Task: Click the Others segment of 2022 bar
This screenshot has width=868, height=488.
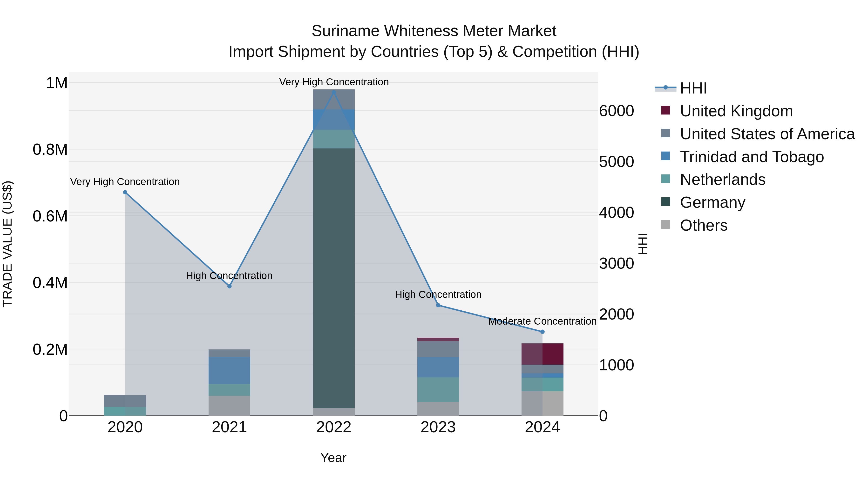Action: coord(334,412)
